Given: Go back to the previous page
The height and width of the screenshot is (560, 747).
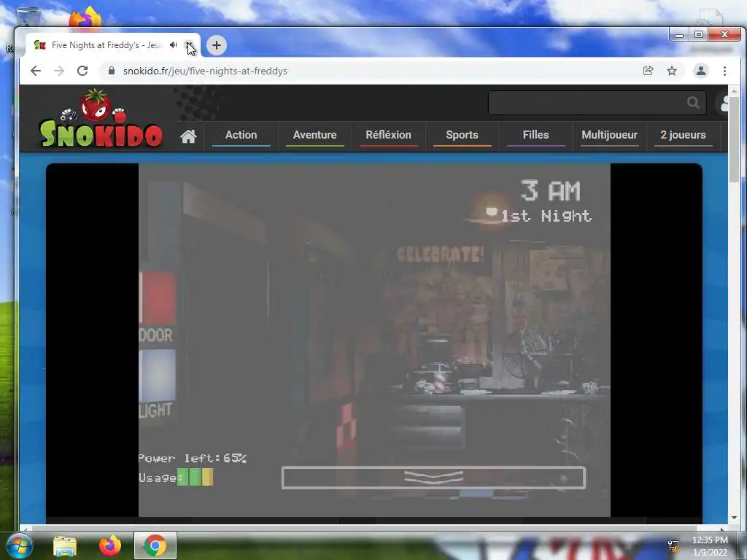Looking at the screenshot, I should 36,71.
